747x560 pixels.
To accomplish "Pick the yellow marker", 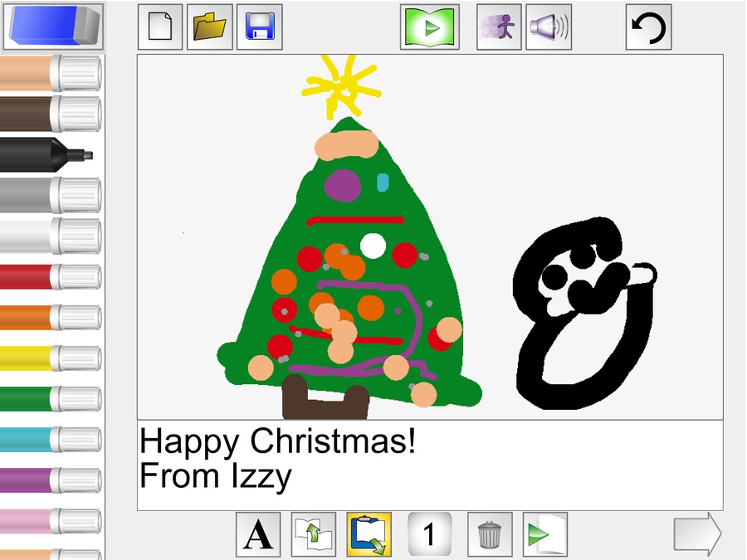I will (51, 358).
